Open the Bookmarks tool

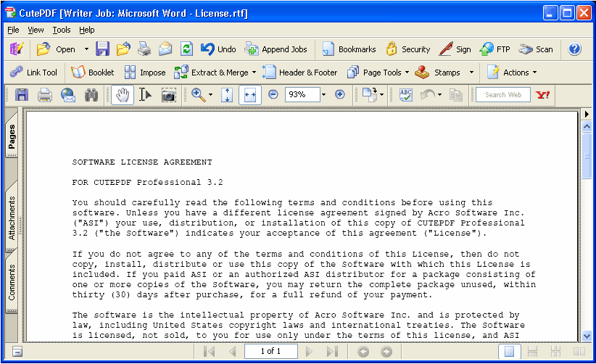[349, 49]
